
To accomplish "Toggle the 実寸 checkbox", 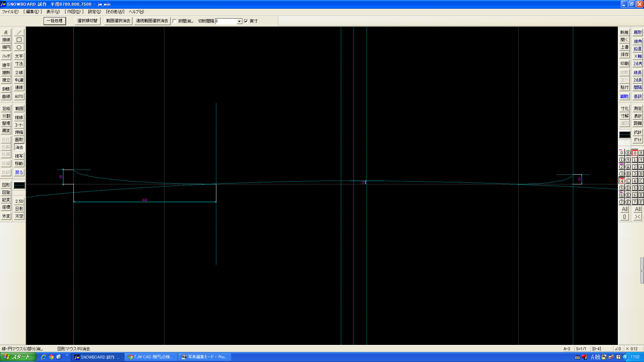I will tap(246, 21).
